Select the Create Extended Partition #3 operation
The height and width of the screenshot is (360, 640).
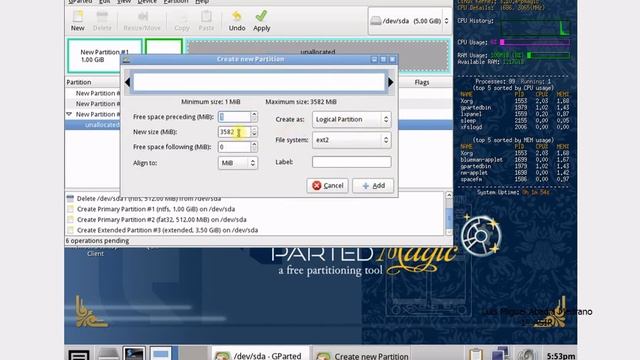coord(167,230)
